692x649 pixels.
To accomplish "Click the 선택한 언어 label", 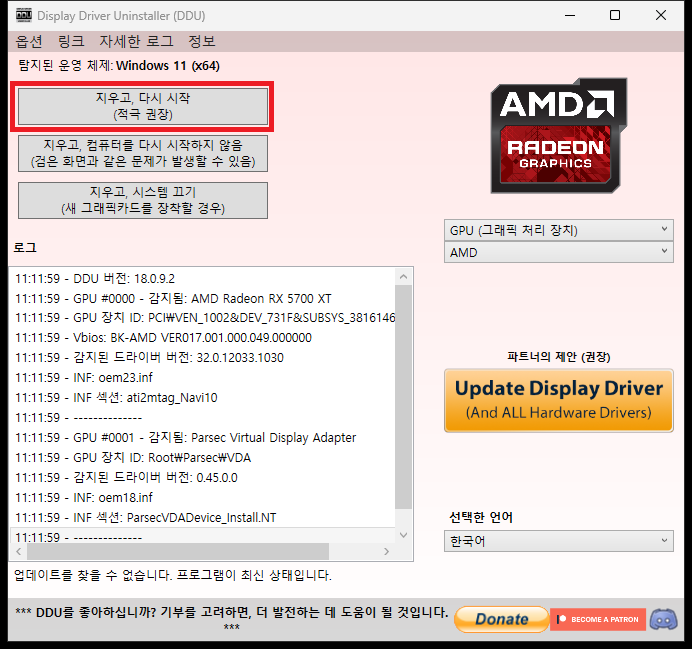I will 481,517.
